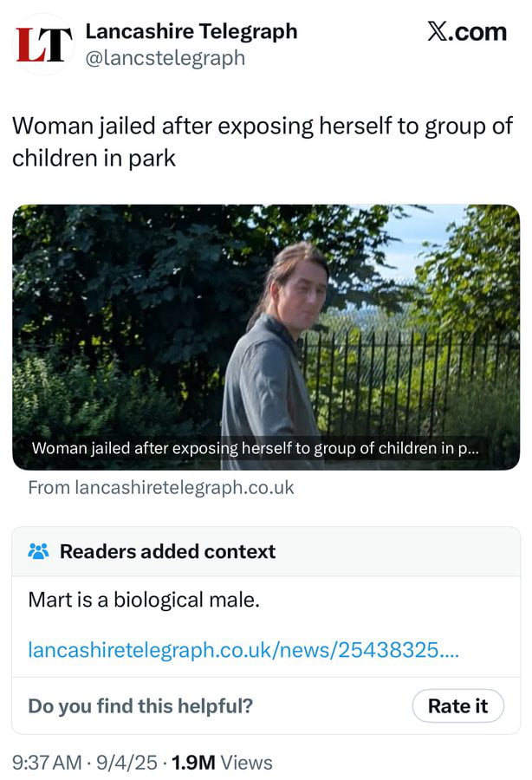This screenshot has height=780, width=532.
Task: Click the Views label beside the count
Action: [246, 763]
